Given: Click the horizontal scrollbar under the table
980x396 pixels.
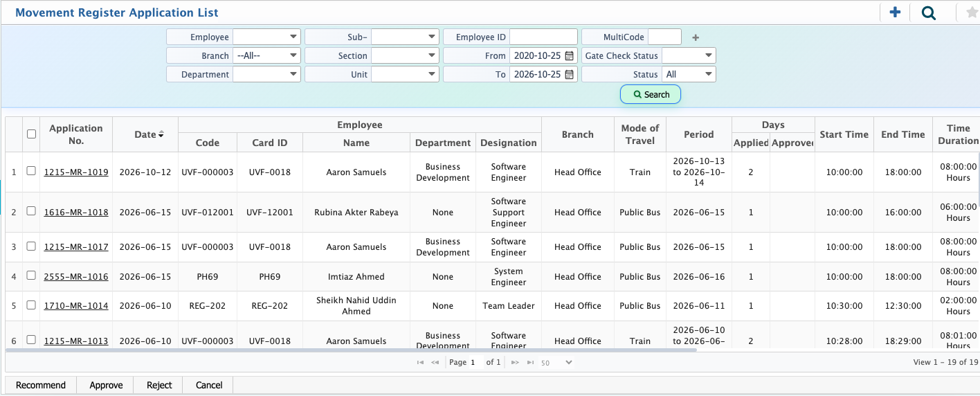Looking at the screenshot, I should pyautogui.click(x=350, y=350).
